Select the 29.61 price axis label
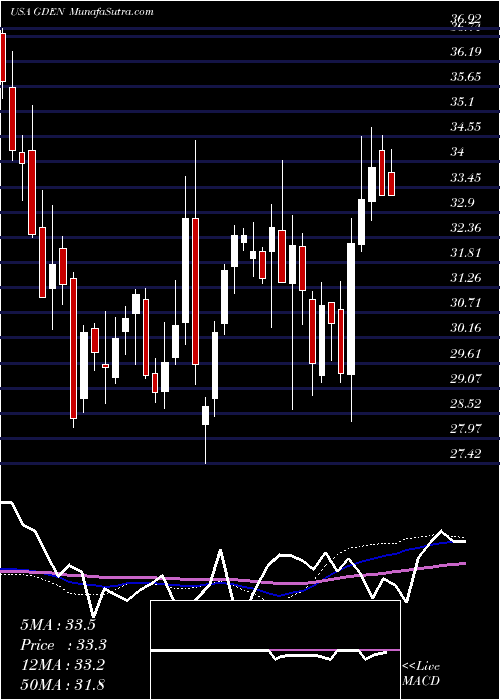Image resolution: width=500 pixels, height=700 pixels. [466, 354]
